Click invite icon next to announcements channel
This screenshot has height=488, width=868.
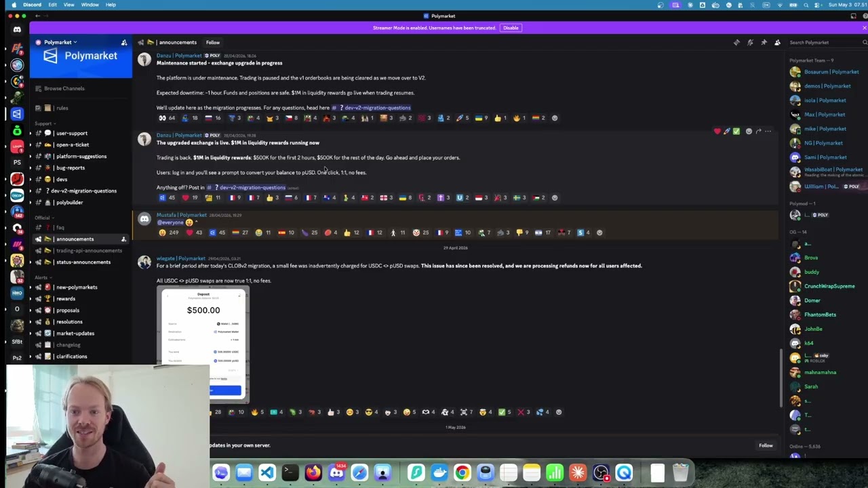[x=123, y=239]
